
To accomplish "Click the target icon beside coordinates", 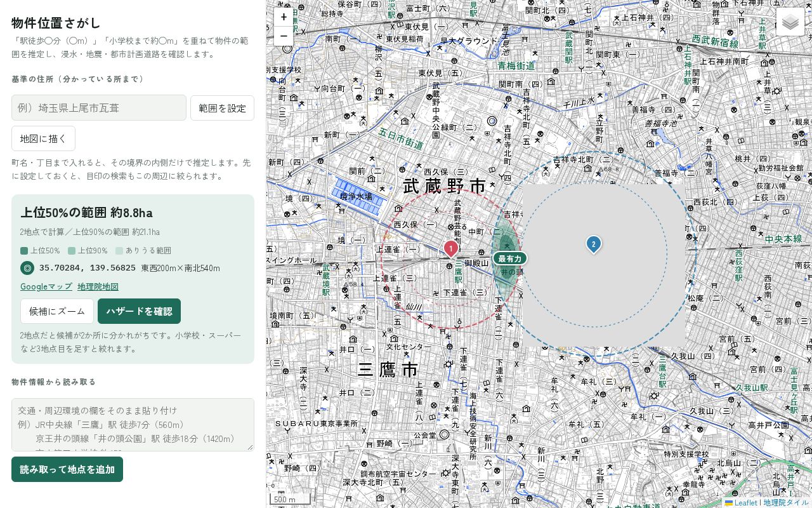I will [x=27, y=268].
